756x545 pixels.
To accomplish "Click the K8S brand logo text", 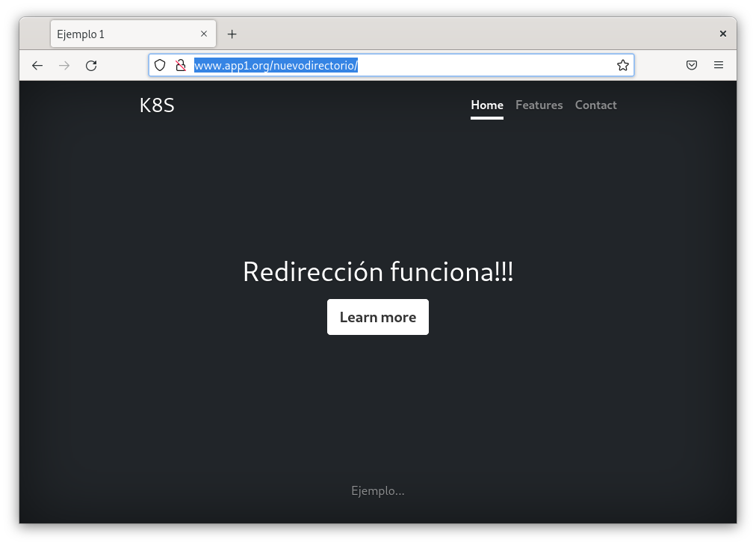I will (157, 105).
